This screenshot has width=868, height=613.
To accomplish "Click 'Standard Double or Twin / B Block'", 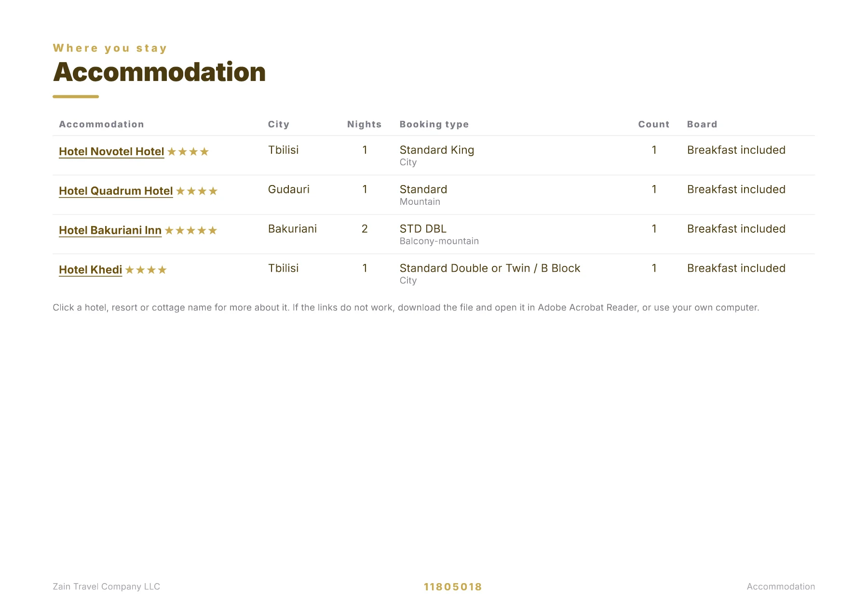I will click(490, 268).
